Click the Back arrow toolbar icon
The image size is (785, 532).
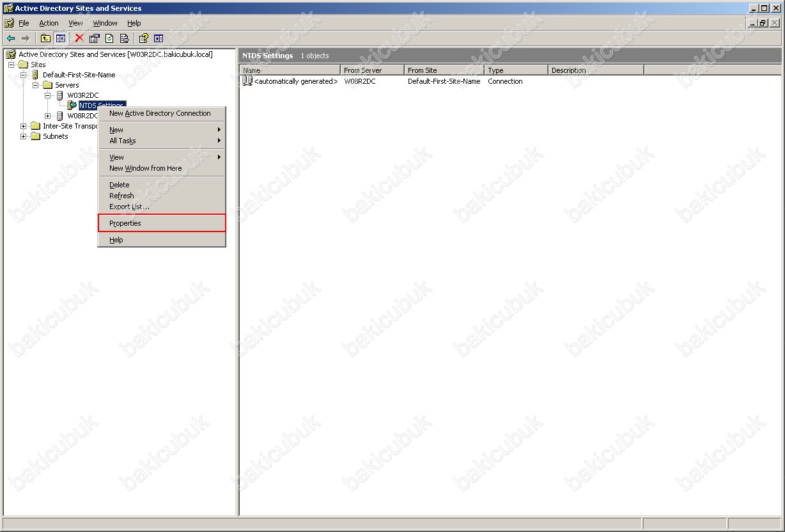11,38
